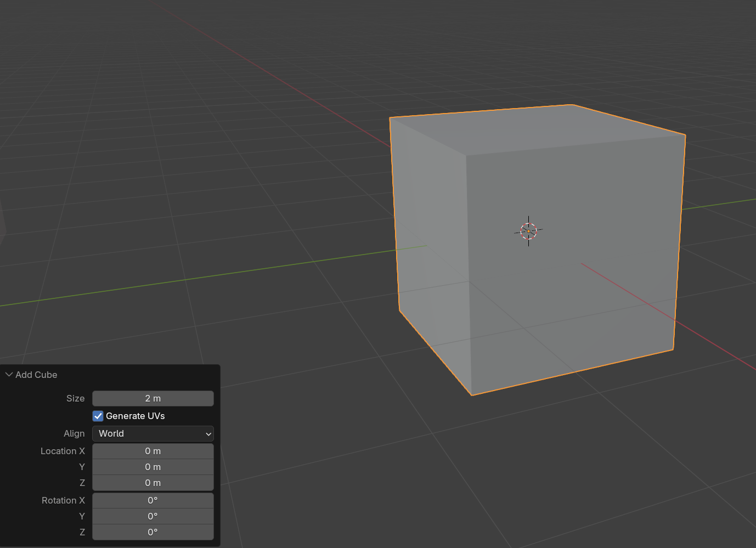Uncheck the Generate UVs checkbox
The image size is (756, 548).
point(98,416)
